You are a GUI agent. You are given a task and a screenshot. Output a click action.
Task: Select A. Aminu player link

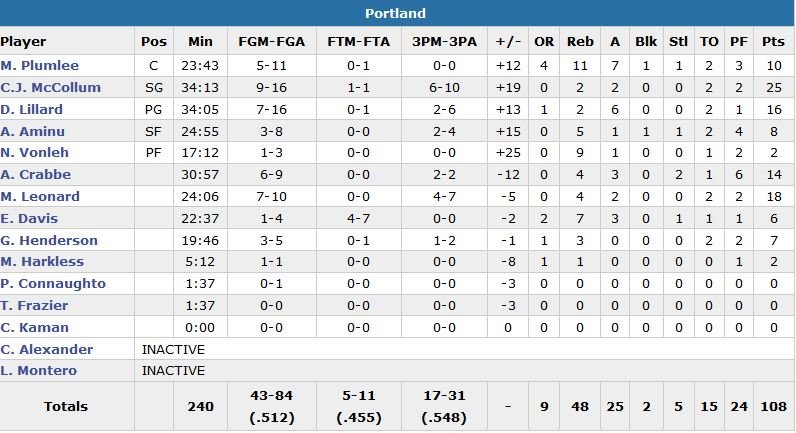click(31, 131)
